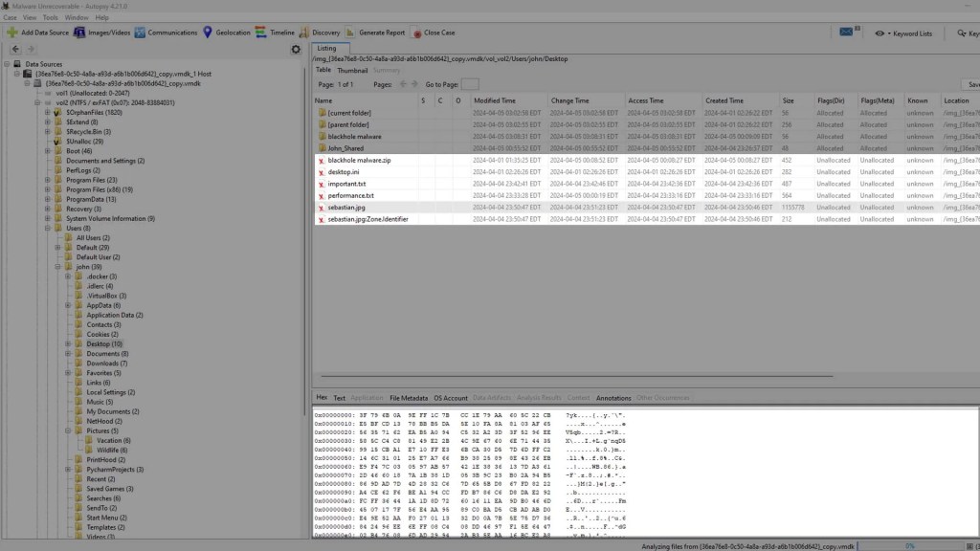Open the Tools menu

tap(51, 17)
